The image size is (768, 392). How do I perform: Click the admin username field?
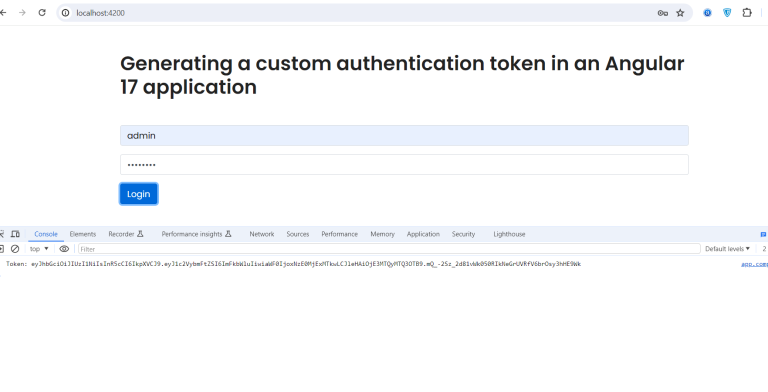click(404, 136)
